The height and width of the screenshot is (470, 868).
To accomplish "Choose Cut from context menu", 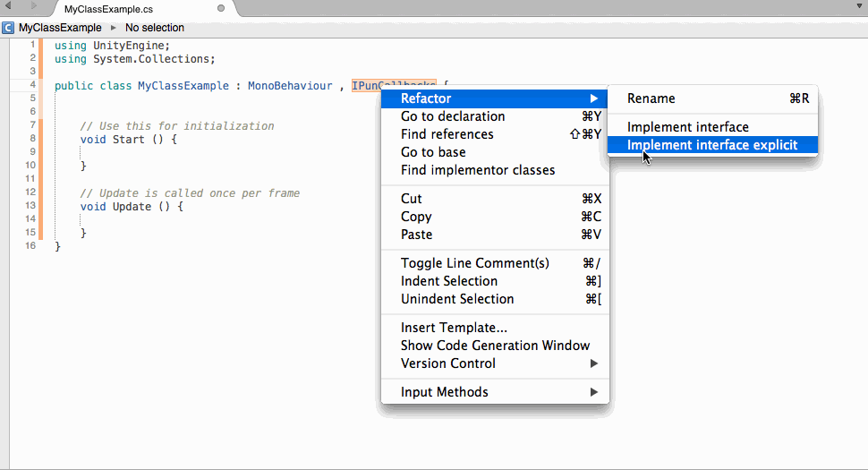I will click(495, 199).
